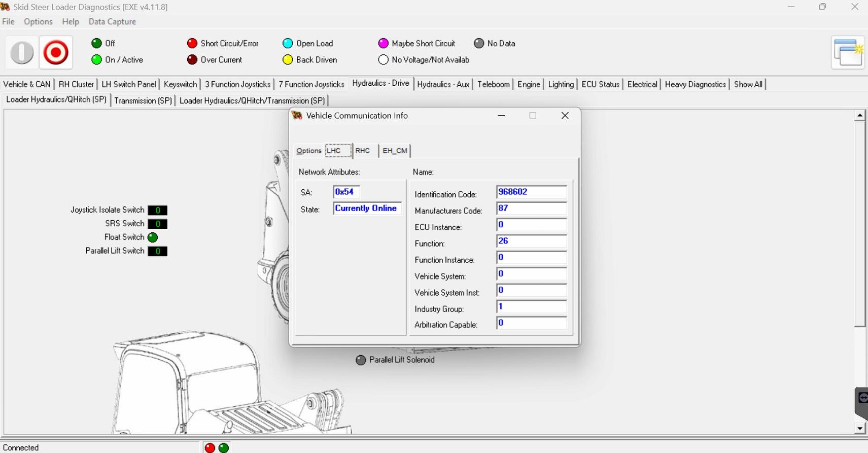The height and width of the screenshot is (453, 868).
Task: Open the Options tab in the dialog
Action: (x=309, y=151)
